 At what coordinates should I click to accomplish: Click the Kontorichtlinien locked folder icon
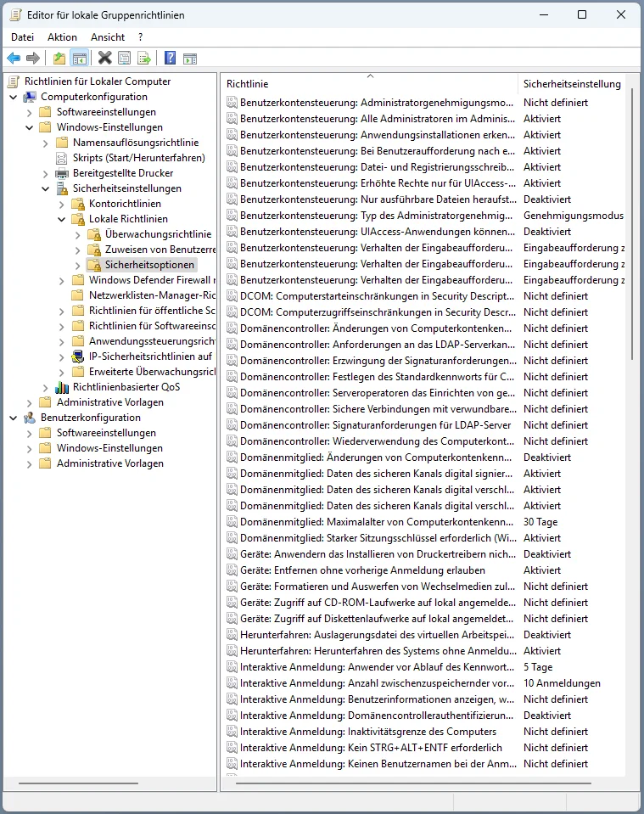78,204
